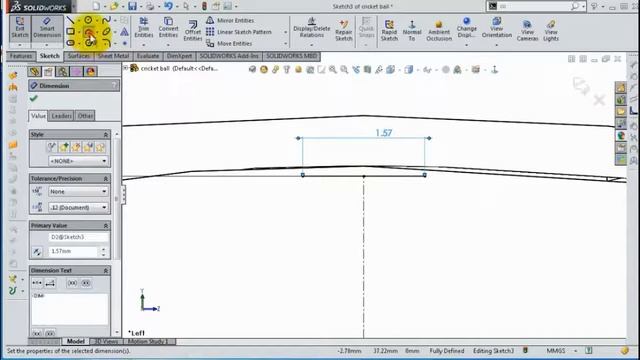Click the Trim Entities tool
The height and width of the screenshot is (360, 640).
pyautogui.click(x=144, y=27)
